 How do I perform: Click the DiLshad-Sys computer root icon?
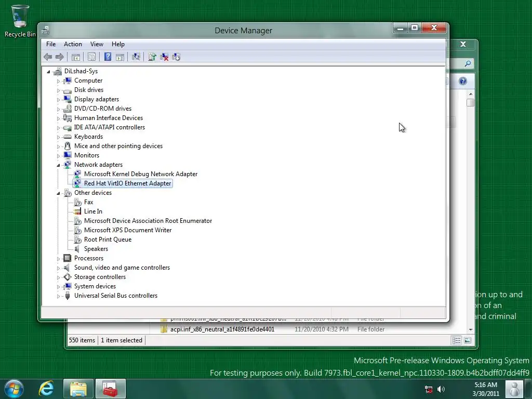[x=58, y=71]
